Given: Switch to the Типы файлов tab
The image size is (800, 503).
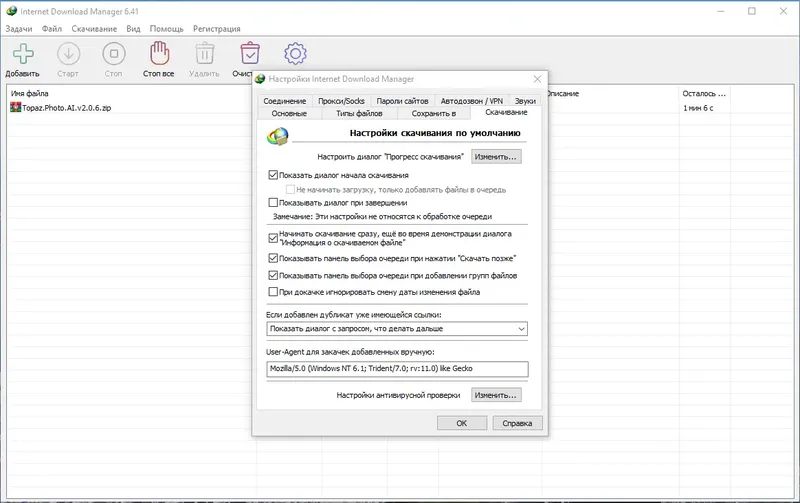Looking at the screenshot, I should (359, 113).
